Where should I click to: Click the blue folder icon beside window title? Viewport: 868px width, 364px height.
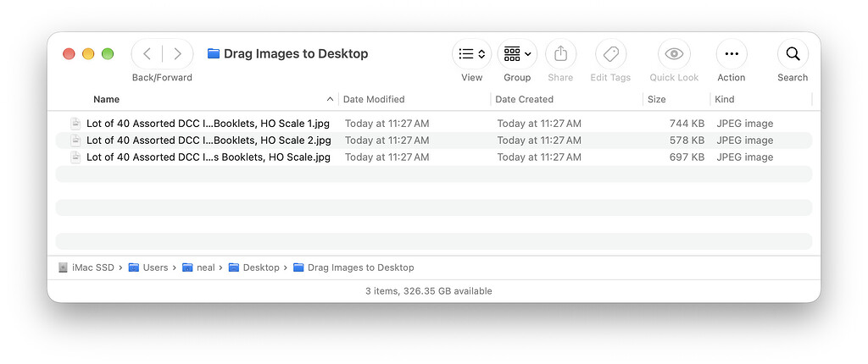coord(214,53)
